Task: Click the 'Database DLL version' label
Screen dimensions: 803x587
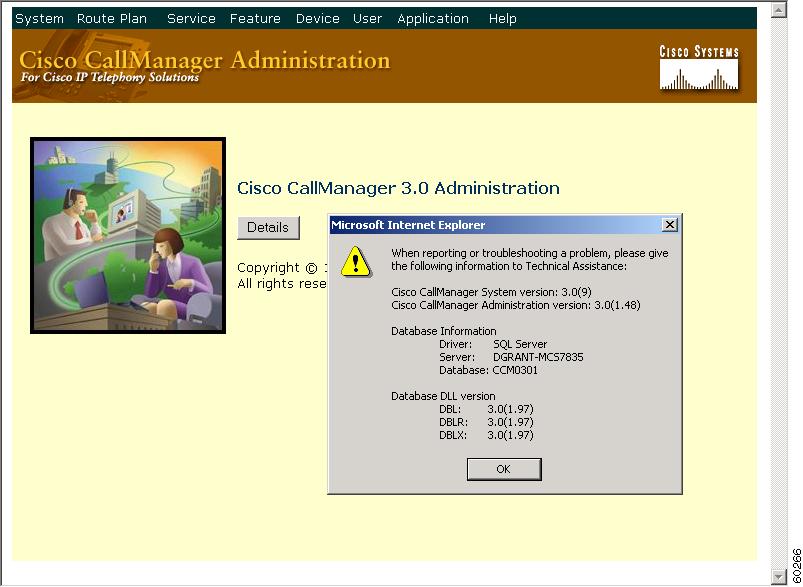Action: pyautogui.click(x=443, y=396)
